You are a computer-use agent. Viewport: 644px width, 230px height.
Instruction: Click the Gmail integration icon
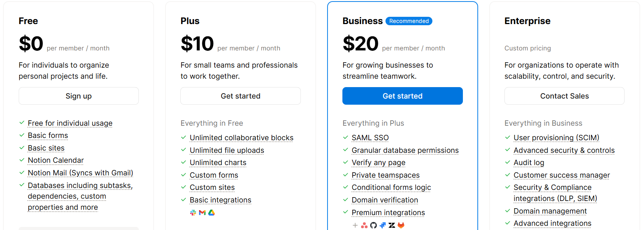click(202, 213)
